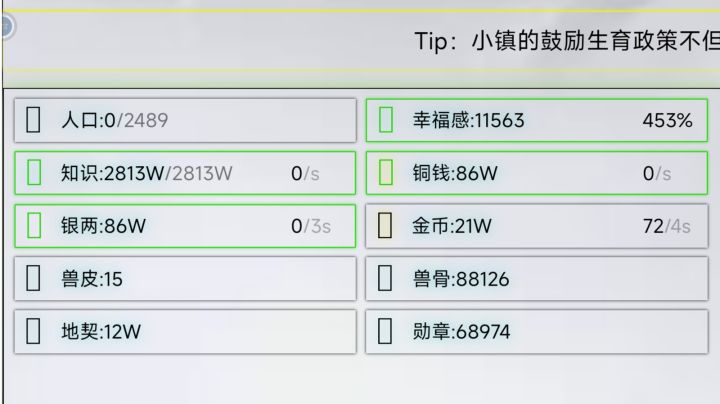
Task: Click the green icon beside 幸福感
Action: (386, 120)
